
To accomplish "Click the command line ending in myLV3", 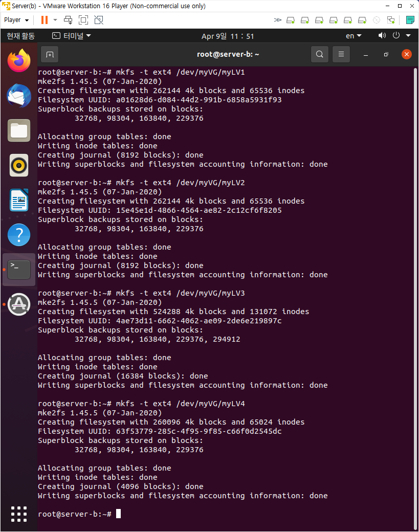I will 142,293.
